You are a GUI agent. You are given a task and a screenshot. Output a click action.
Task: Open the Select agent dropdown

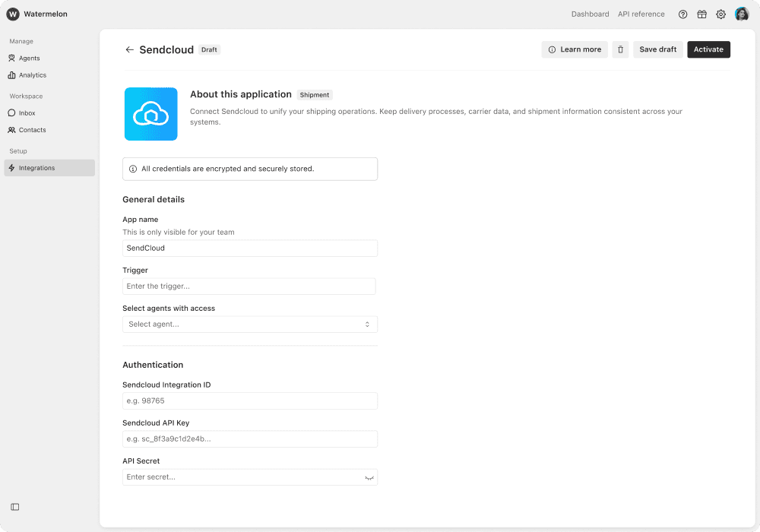[x=250, y=325]
